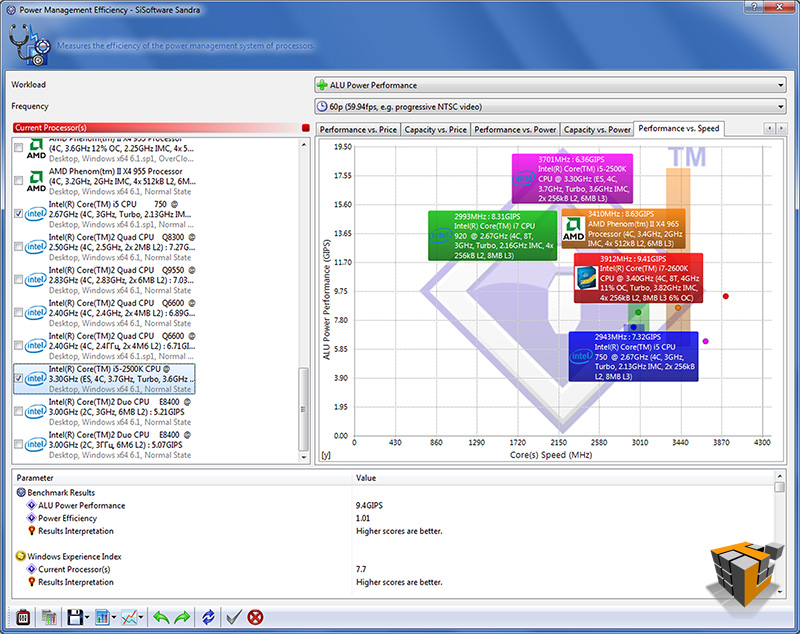Click the tab strip left scroll arrow
The width and height of the screenshot is (800, 634).
(769, 129)
